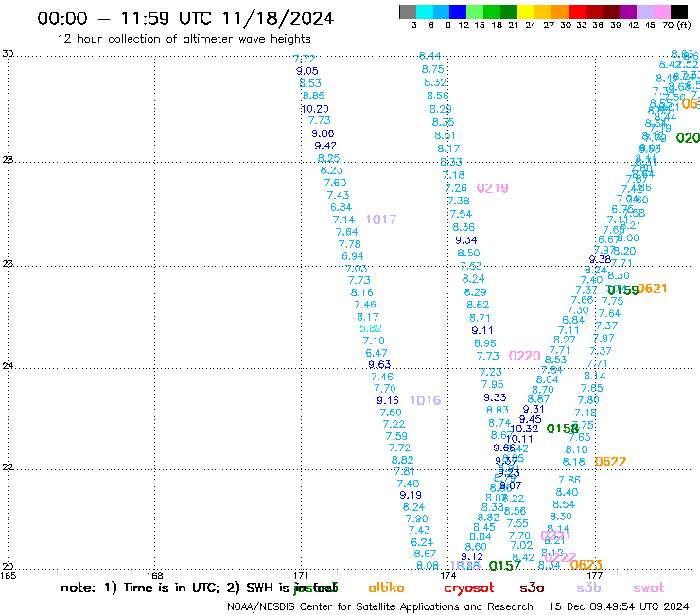Click the green '0158' time marker
This screenshot has height=615, width=700.
[x=563, y=429]
